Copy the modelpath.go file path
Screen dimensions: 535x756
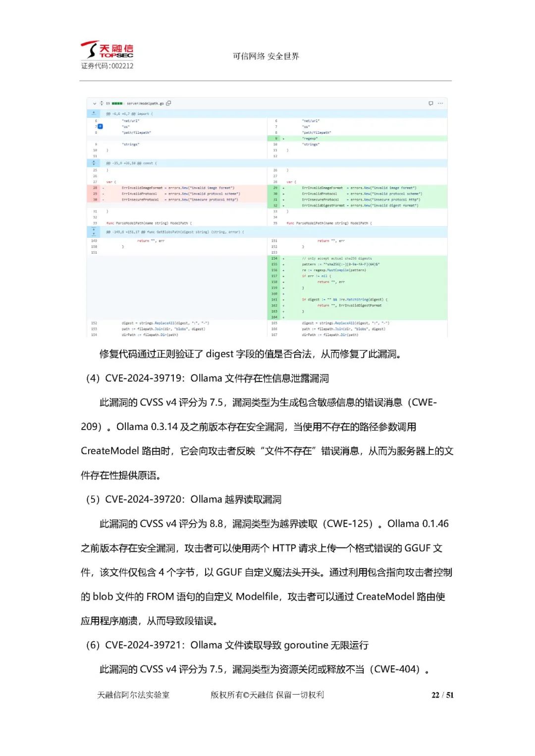pyautogui.click(x=168, y=103)
